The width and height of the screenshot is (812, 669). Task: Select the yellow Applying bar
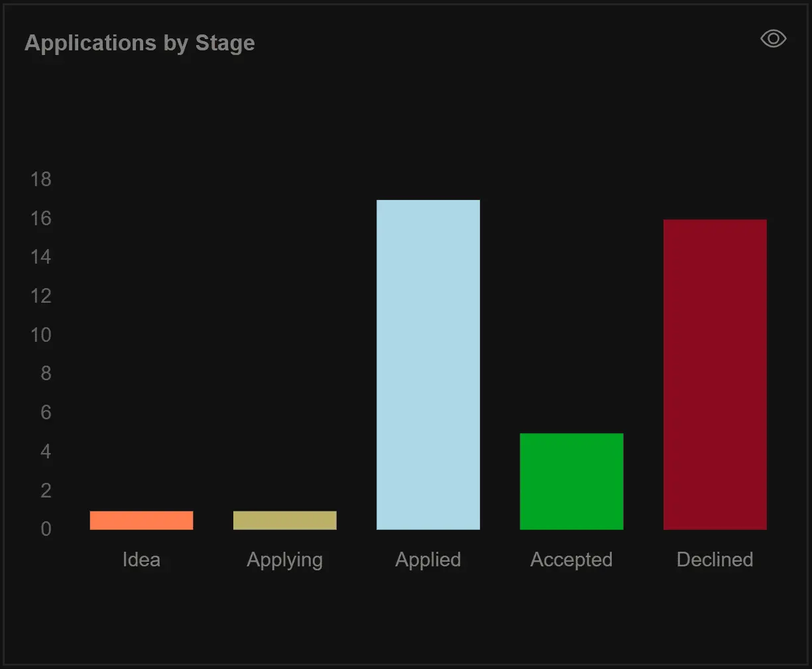pos(284,521)
